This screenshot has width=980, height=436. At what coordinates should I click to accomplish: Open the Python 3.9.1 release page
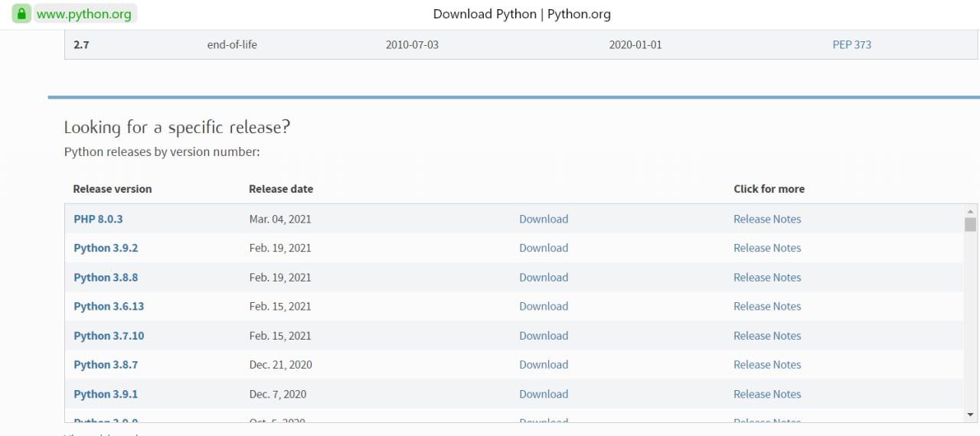pyautogui.click(x=106, y=394)
